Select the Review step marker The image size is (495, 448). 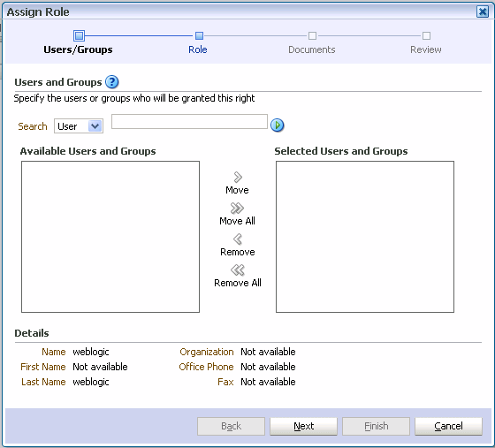point(426,35)
